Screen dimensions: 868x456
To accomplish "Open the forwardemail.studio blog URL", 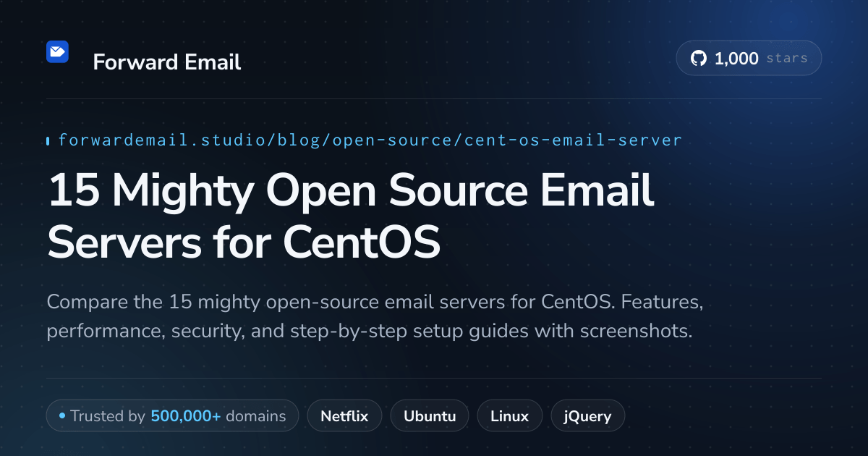I will point(370,140).
